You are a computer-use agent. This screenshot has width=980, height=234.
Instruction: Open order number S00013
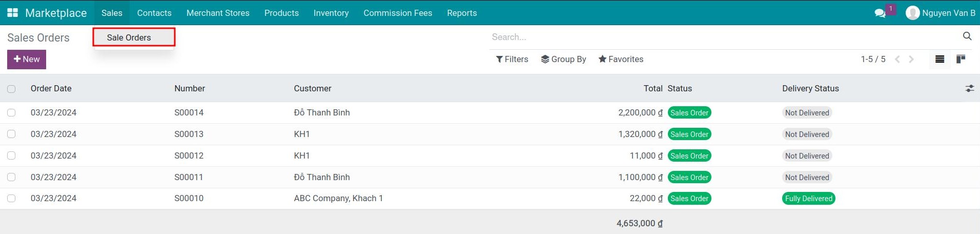click(x=189, y=134)
